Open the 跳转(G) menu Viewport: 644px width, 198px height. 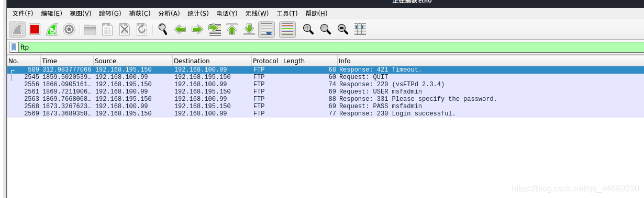pyautogui.click(x=110, y=13)
